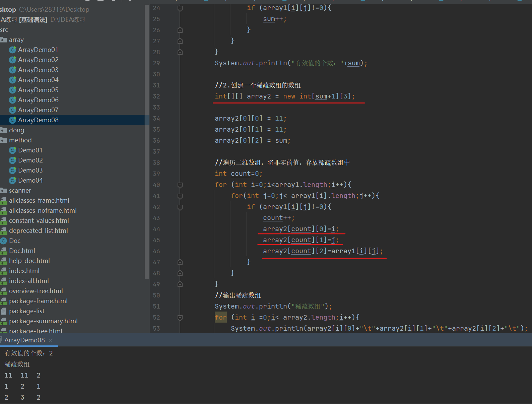Click the HTML file icon for constant-values.html
Screen dimensions: 532x404
pyautogui.click(x=4, y=221)
